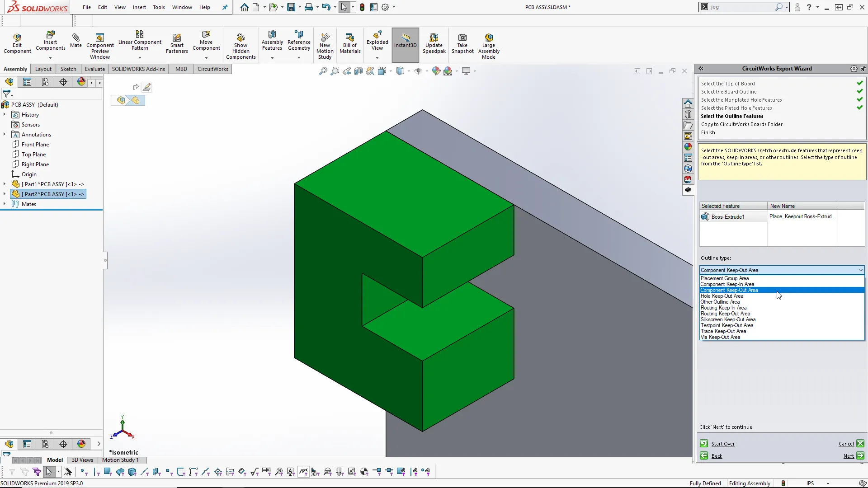Viewport: 868px width, 488px height.
Task: Choose Hole Keep-Out Area option
Action: (x=722, y=296)
